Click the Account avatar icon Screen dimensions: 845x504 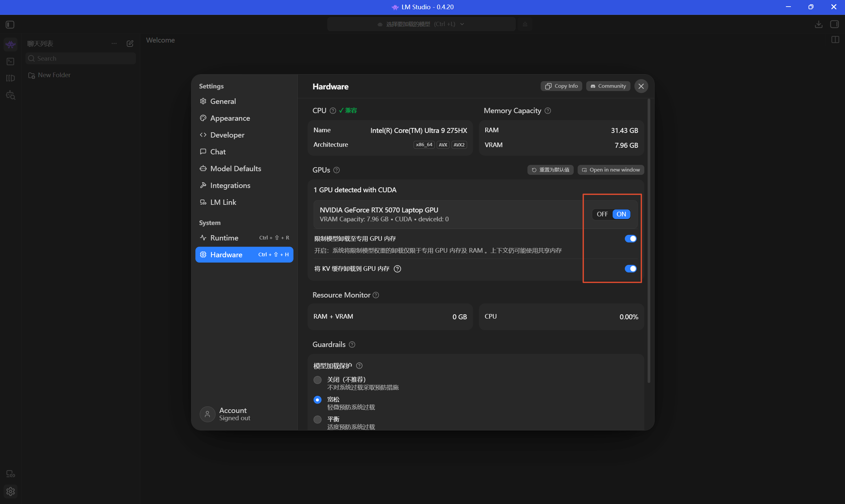click(207, 414)
